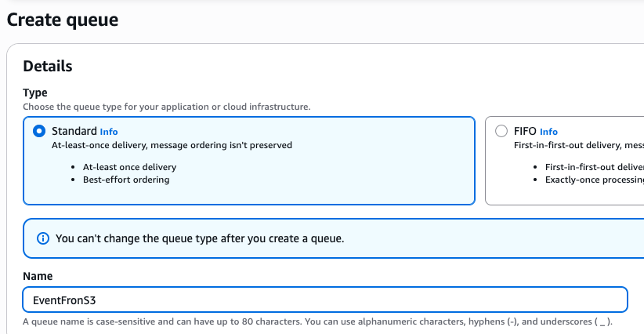The height and width of the screenshot is (334, 644).
Task: Select the FIFO queue type radio button
Action: (501, 132)
